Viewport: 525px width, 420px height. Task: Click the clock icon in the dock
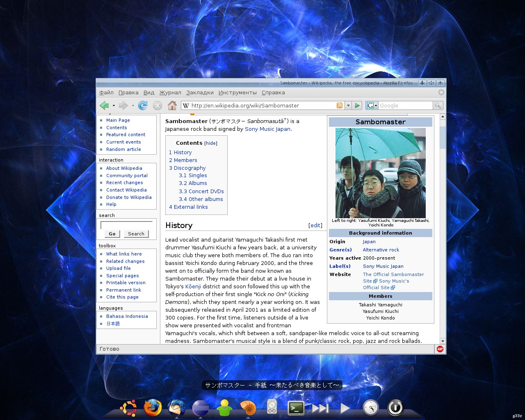point(371,408)
